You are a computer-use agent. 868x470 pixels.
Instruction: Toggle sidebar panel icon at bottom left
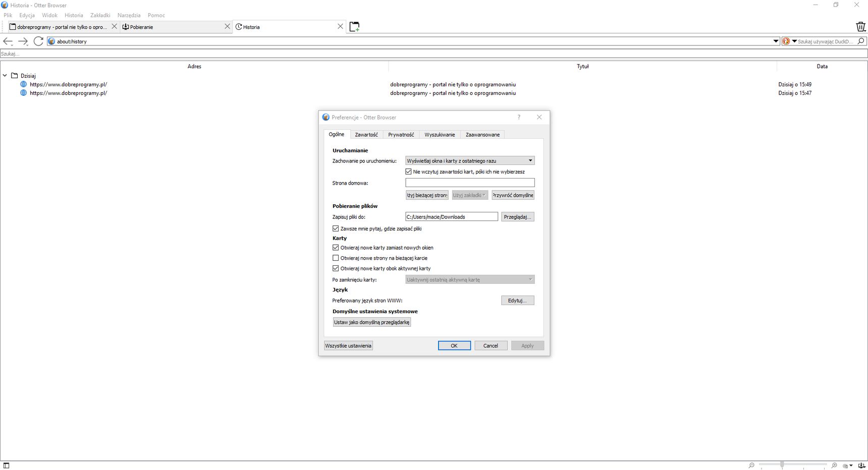coord(7,465)
